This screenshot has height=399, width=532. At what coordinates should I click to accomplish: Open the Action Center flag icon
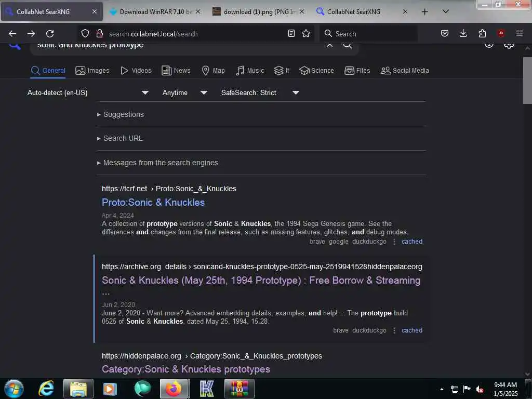coord(467,389)
